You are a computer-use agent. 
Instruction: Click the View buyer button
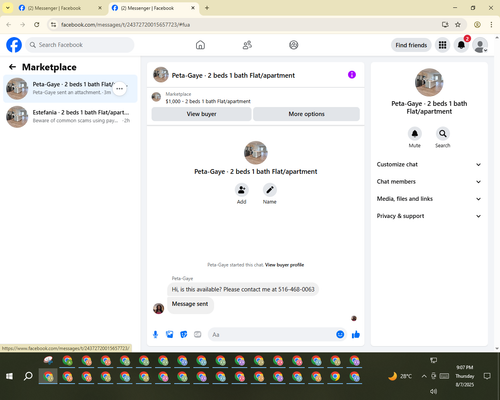tap(201, 114)
